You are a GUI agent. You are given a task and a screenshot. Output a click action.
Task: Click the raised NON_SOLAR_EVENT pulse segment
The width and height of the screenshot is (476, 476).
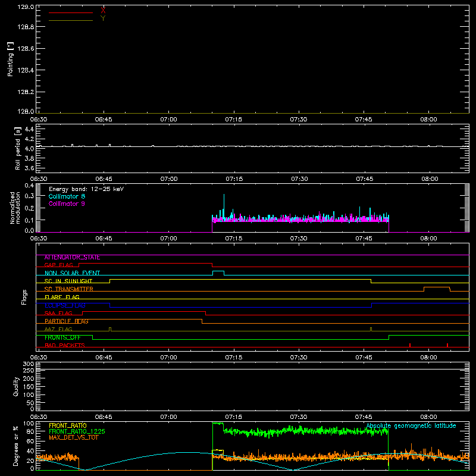[218, 271]
